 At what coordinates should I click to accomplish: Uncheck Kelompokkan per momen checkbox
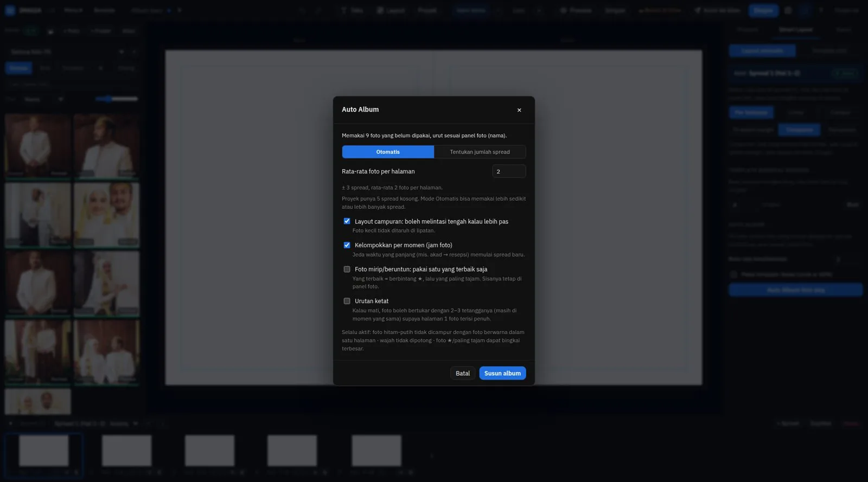click(x=347, y=245)
